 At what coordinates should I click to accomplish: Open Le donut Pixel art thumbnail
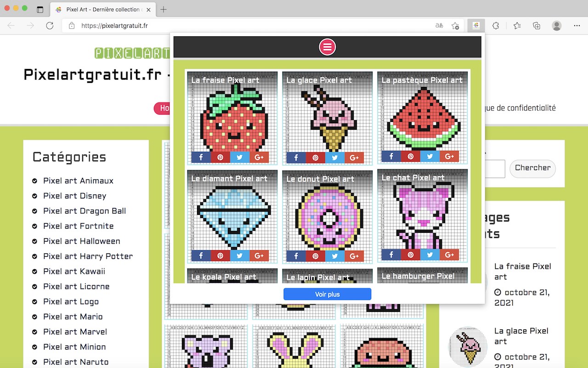(x=327, y=216)
